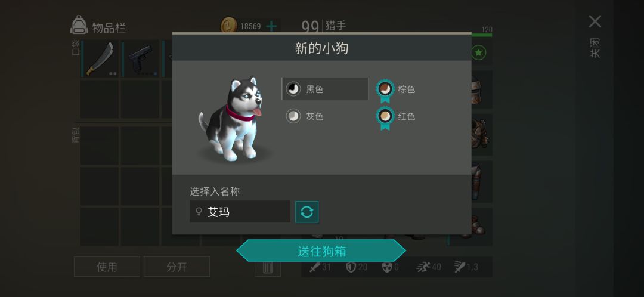
Task: Tap the gold coin currency icon
Action: [229, 26]
